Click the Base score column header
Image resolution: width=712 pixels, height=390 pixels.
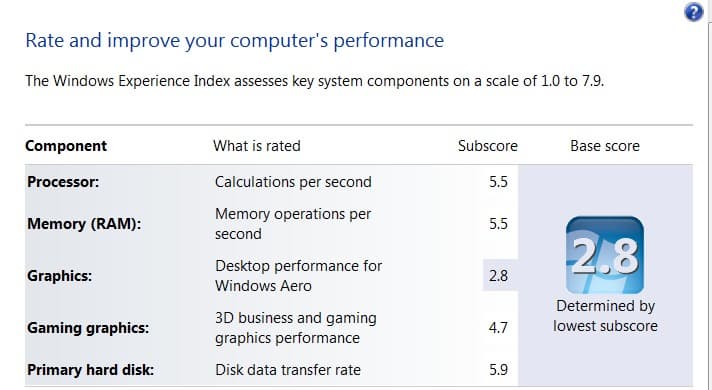tap(605, 146)
